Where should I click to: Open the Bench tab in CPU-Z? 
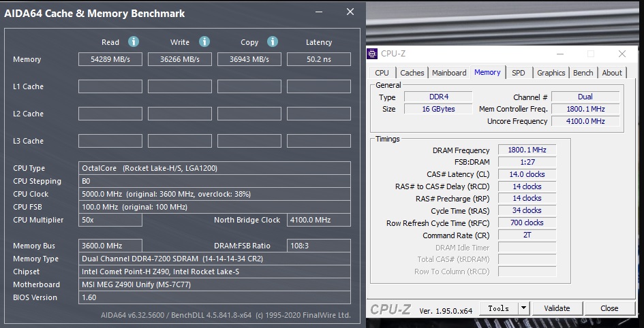click(x=583, y=73)
